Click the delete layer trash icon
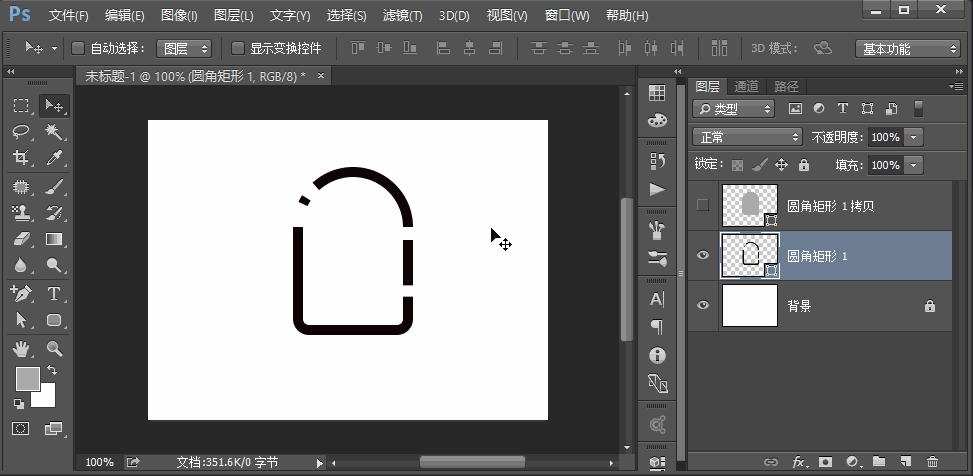The image size is (973, 476). [932, 462]
